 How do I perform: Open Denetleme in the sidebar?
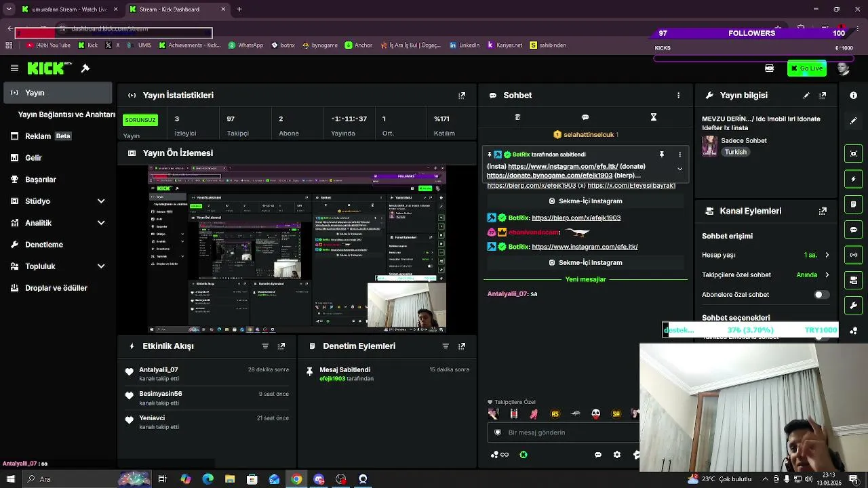click(x=58, y=245)
